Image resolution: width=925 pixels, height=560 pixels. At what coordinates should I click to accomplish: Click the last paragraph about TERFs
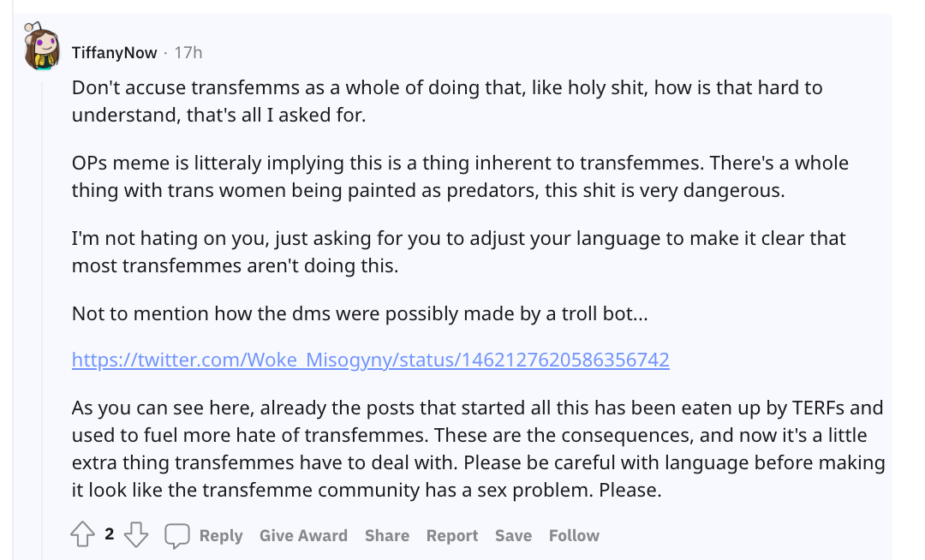(x=479, y=449)
